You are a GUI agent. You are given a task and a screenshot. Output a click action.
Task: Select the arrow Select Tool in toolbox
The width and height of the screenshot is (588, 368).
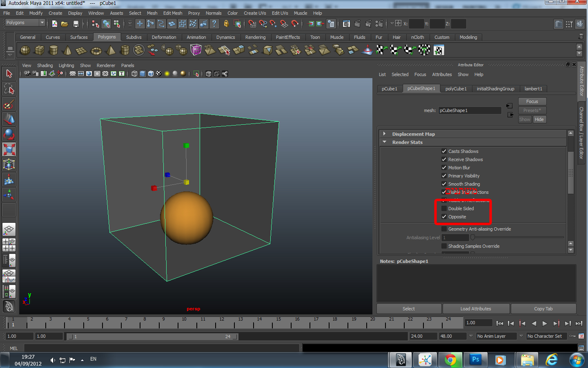pyautogui.click(x=9, y=74)
